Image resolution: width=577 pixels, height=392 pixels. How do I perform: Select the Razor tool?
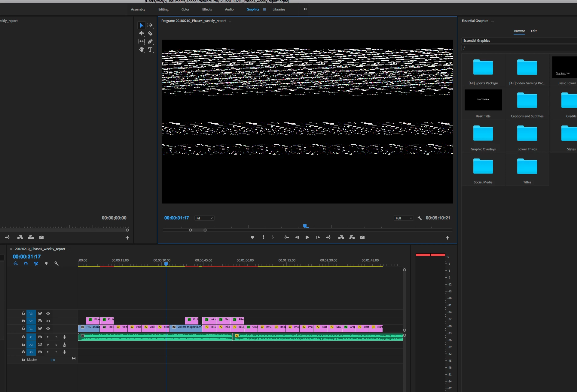pyautogui.click(x=150, y=34)
